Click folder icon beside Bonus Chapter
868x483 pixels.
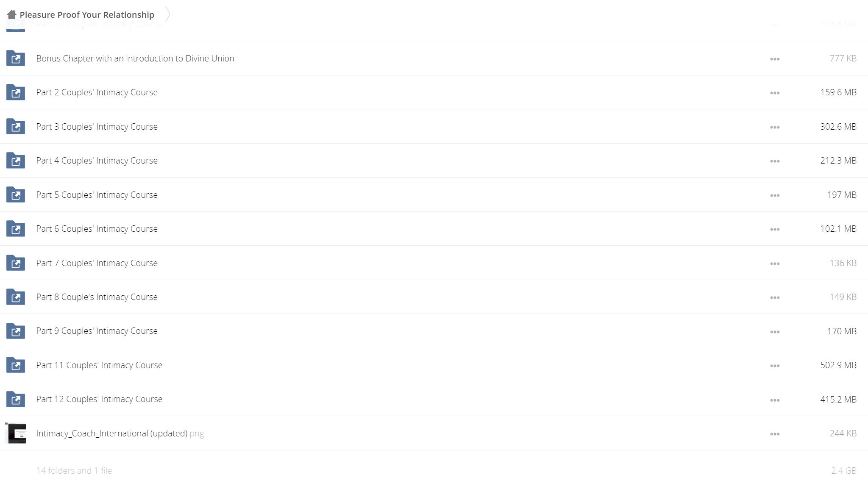[x=16, y=58]
